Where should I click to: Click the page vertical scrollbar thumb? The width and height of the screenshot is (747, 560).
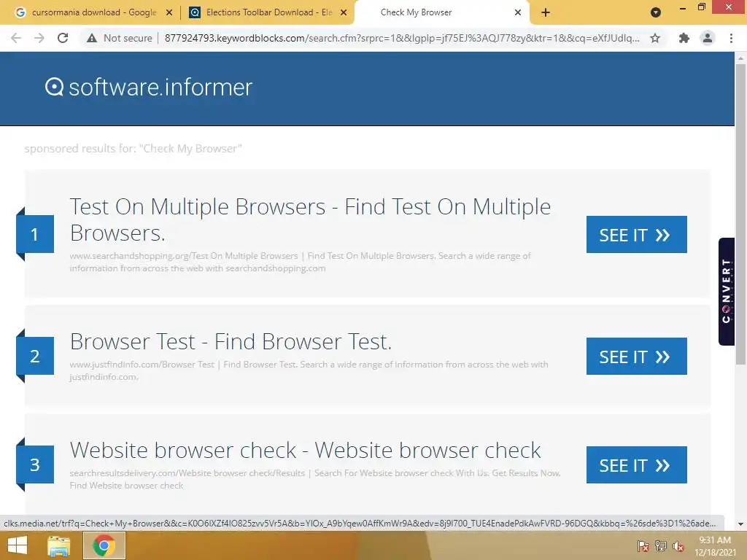[740, 214]
